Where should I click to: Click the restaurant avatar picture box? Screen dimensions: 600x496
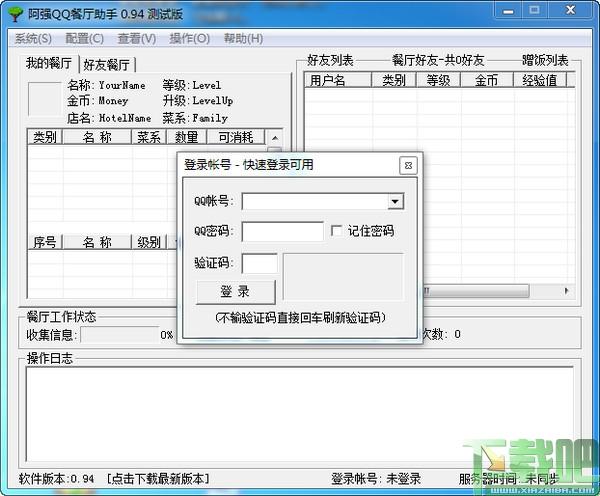pos(44,99)
